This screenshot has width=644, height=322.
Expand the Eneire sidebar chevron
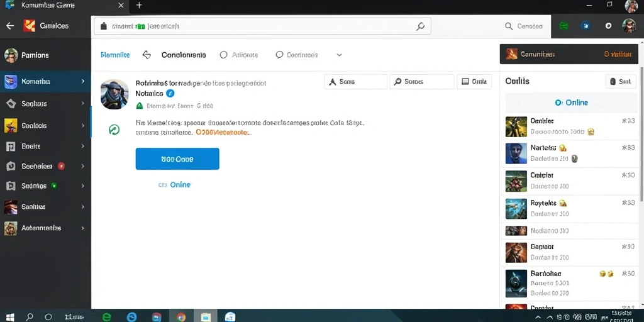[83, 146]
